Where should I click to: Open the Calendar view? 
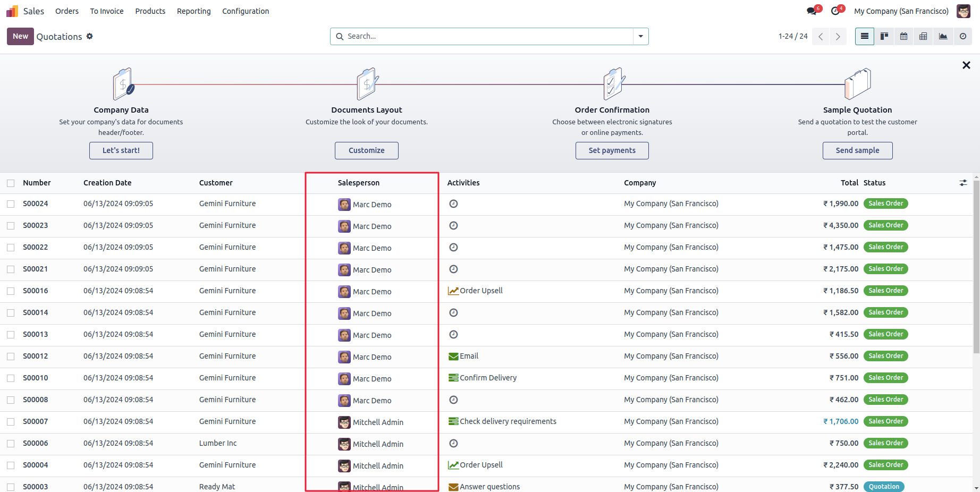(903, 36)
